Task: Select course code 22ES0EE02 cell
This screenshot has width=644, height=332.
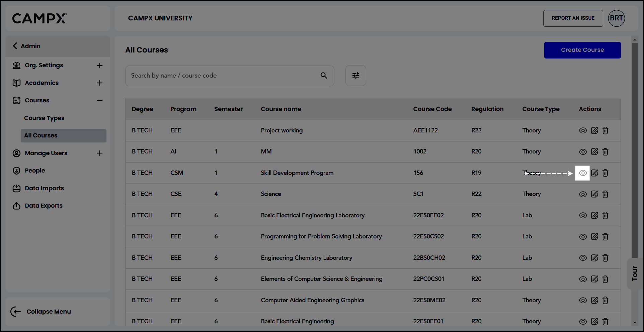Action: point(428,215)
